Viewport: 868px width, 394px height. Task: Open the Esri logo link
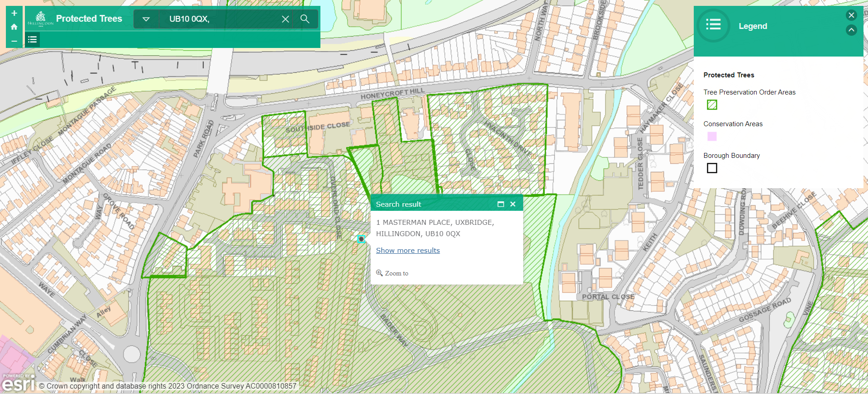pyautogui.click(x=18, y=384)
